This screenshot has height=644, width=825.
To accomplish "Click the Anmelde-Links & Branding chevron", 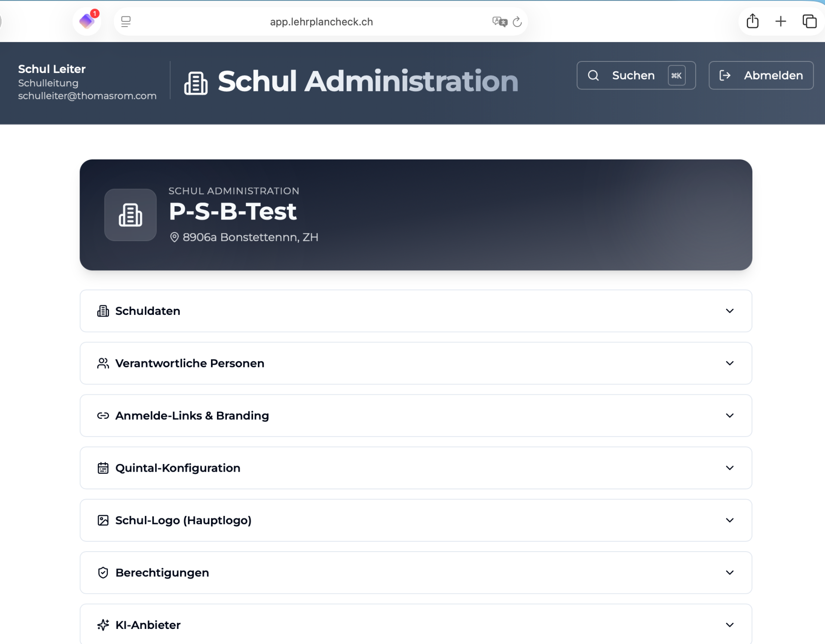I will point(730,415).
